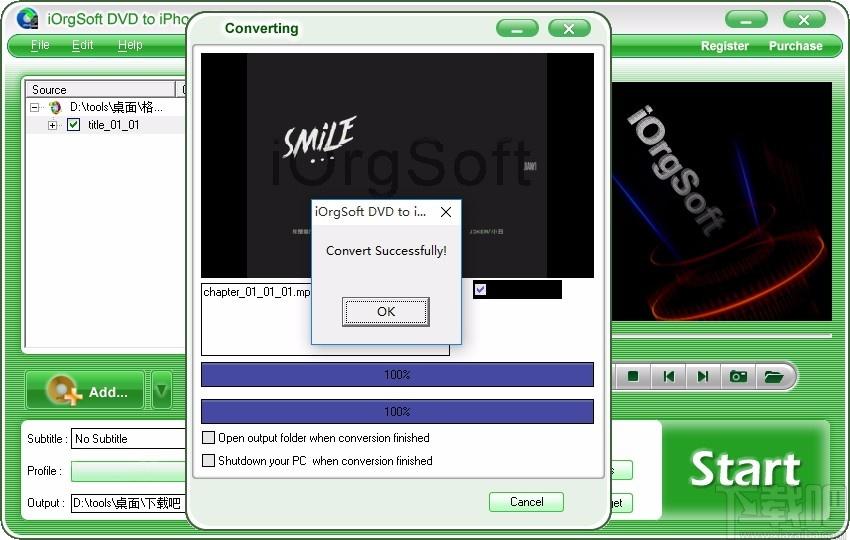Close the iOrgSoft main window
Viewport: 850px width, 540px height.
[804, 20]
